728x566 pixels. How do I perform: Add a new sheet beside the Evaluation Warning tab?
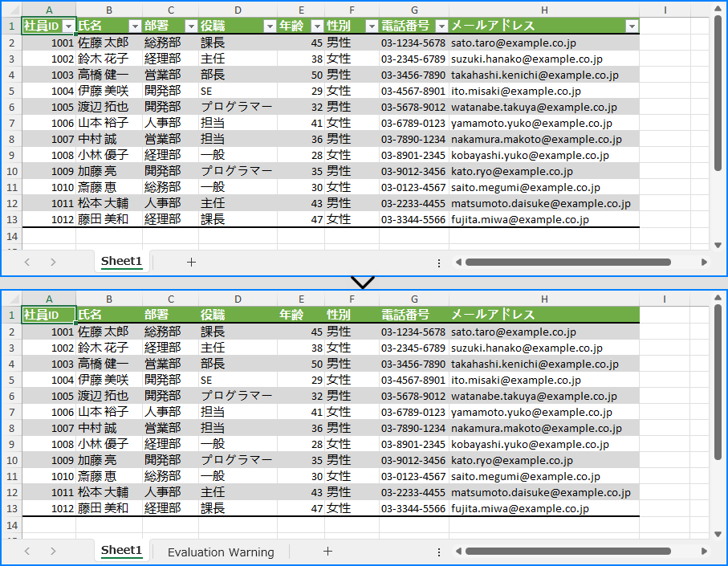point(327,552)
